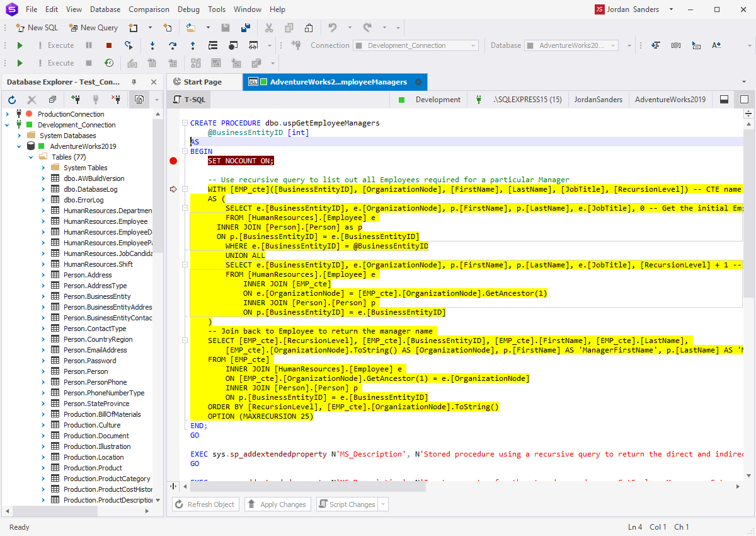756x536 pixels.
Task: Open the Debug menu
Action: pyautogui.click(x=188, y=9)
